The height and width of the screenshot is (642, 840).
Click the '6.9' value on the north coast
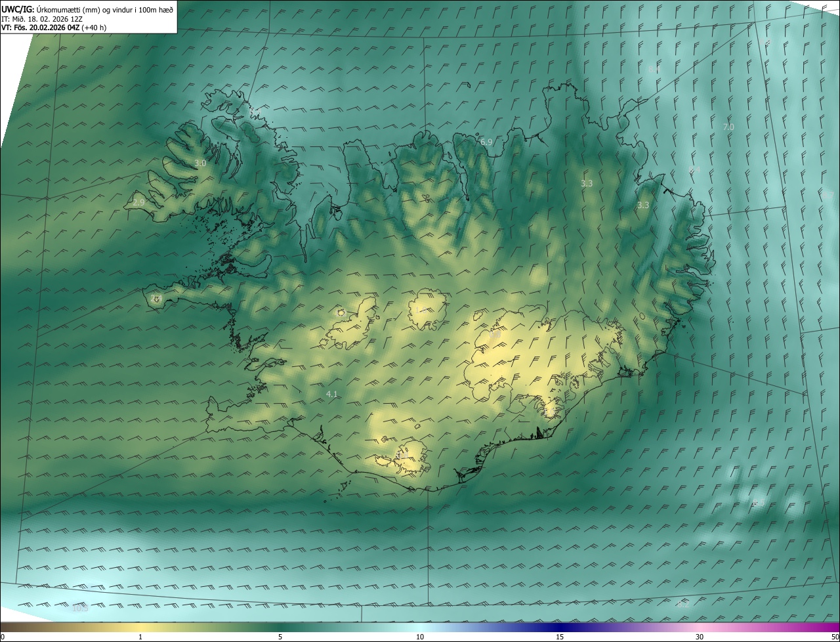click(x=486, y=142)
